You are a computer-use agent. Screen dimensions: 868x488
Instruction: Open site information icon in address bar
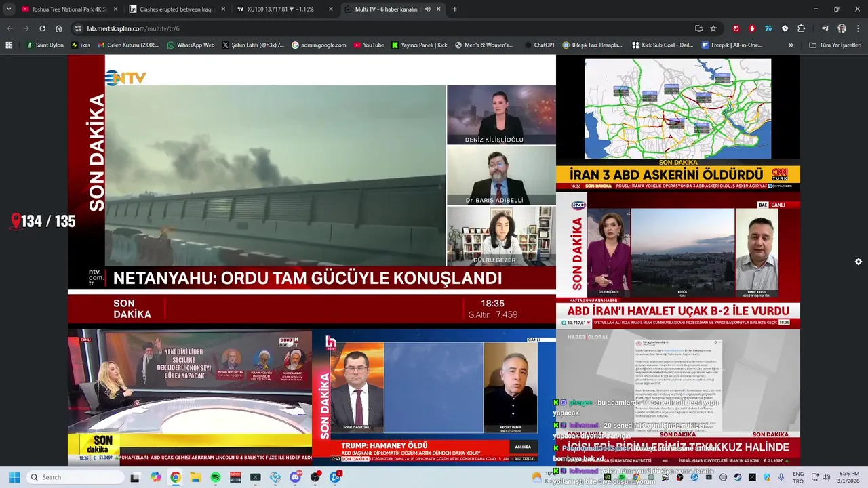coord(78,28)
